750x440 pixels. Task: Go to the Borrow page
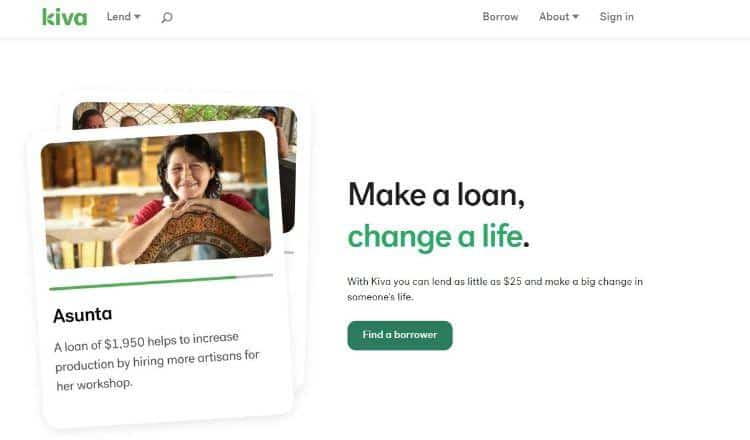[500, 17]
